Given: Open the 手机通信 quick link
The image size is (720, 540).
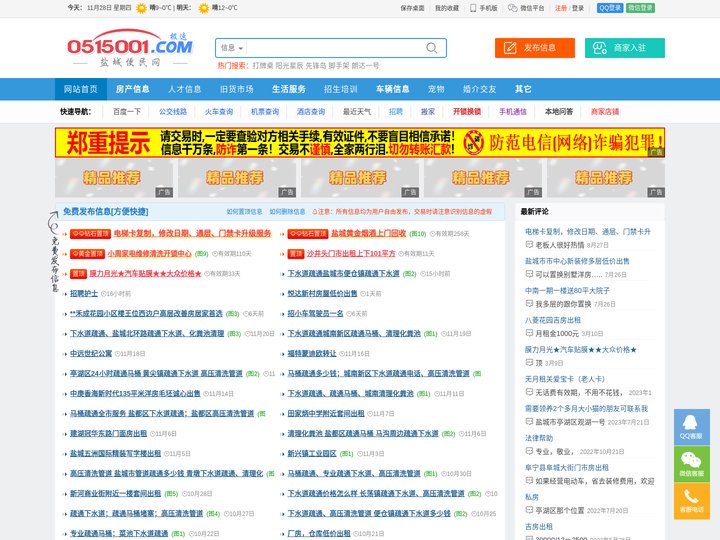Looking at the screenshot, I should [513, 112].
